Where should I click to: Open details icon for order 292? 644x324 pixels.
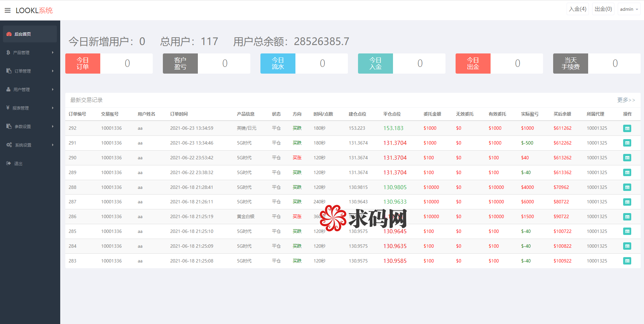coord(627,128)
